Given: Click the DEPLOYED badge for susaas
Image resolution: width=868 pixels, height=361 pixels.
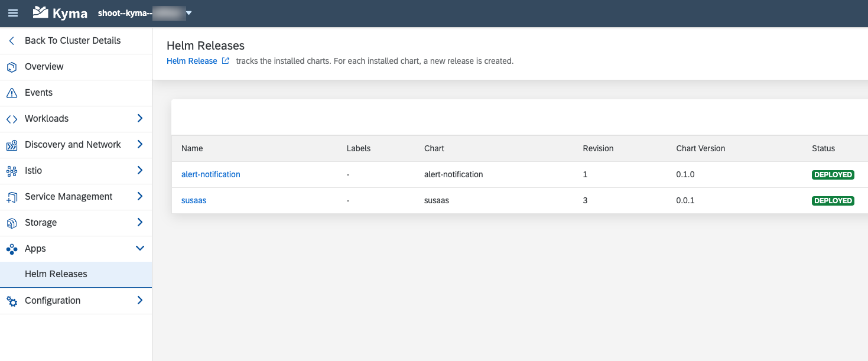Looking at the screenshot, I should click(833, 201).
